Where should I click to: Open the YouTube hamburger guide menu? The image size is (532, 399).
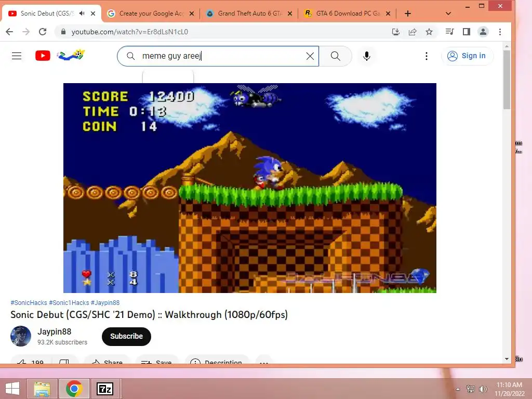17,56
